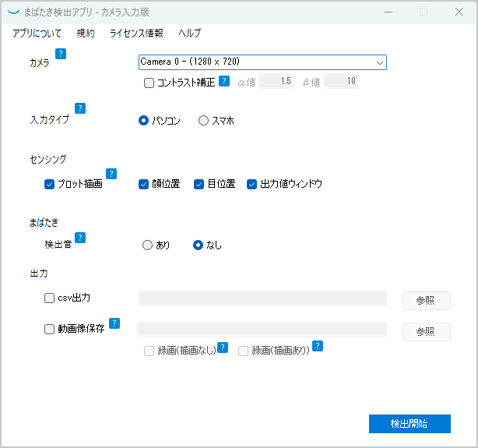The height and width of the screenshot is (448, 478).
Task: Enable csv出力 checkbox
Action: [49, 298]
